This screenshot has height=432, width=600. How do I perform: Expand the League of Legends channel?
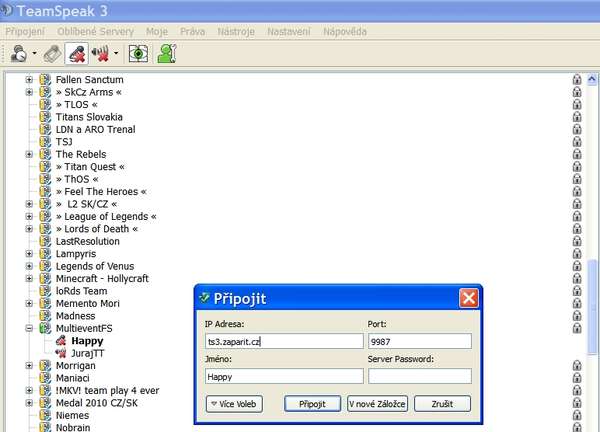pos(29,216)
